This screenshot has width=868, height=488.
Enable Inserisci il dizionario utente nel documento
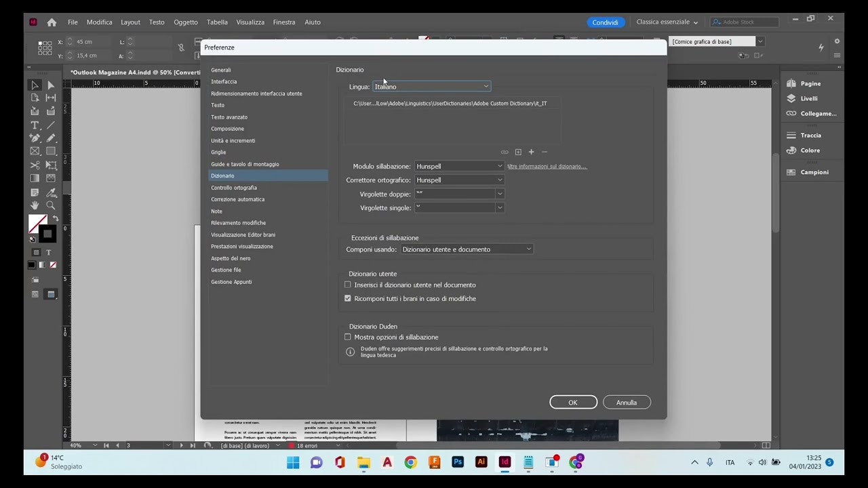[348, 285]
